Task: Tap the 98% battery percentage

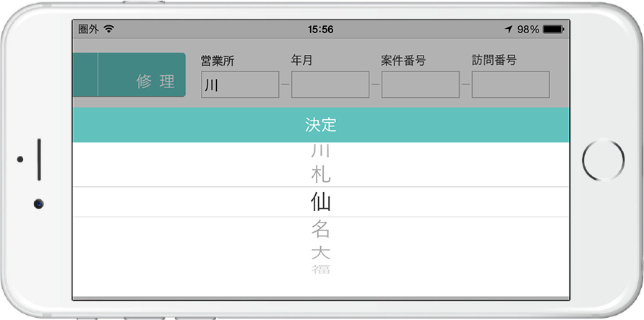Action: pyautogui.click(x=528, y=30)
